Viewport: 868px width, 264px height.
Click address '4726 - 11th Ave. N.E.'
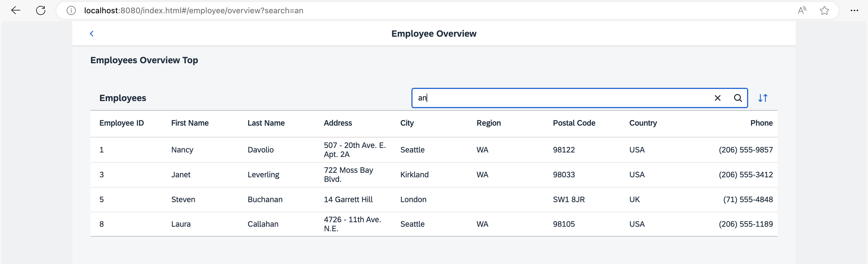point(352,224)
